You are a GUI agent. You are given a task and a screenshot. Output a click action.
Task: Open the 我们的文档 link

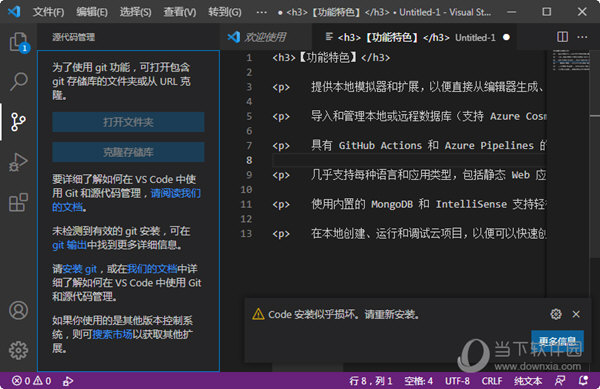pos(152,269)
